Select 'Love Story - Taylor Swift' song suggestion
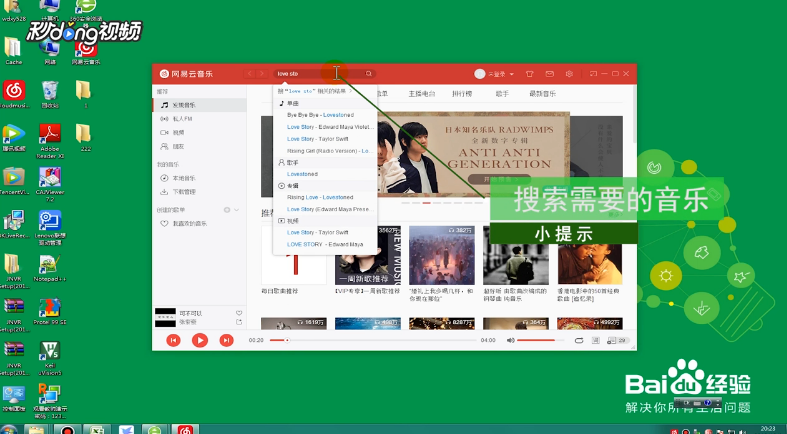The image size is (787, 434). tap(325, 139)
